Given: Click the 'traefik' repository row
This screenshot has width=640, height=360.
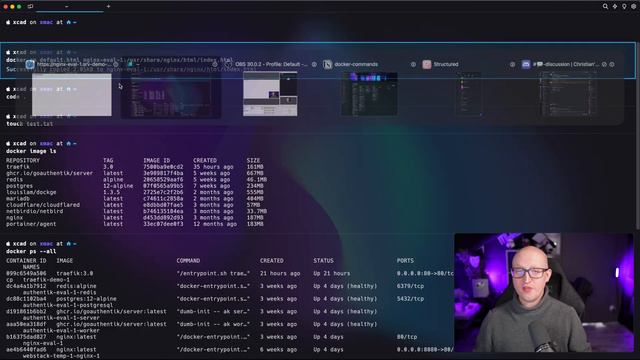Looking at the screenshot, I should (135, 167).
